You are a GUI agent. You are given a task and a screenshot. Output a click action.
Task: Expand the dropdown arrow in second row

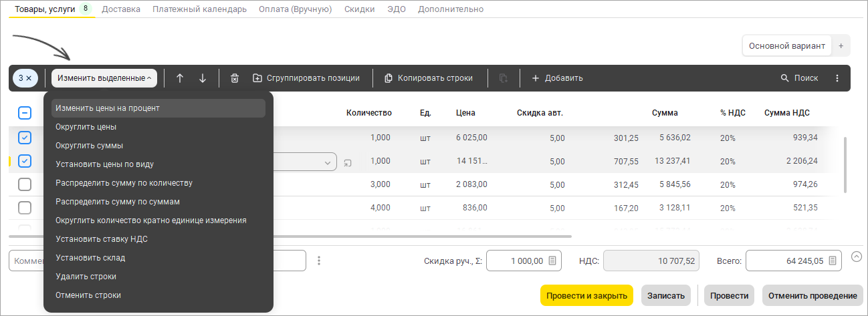[328, 162]
